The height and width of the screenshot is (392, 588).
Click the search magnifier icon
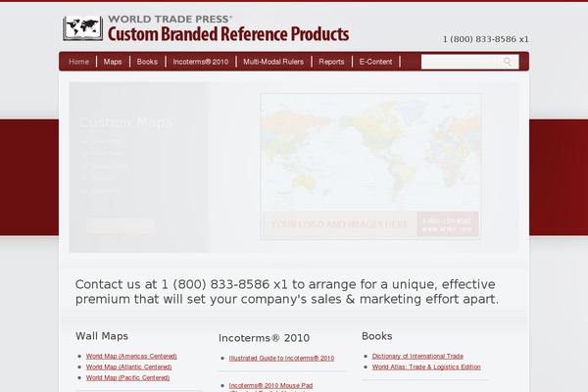click(508, 62)
